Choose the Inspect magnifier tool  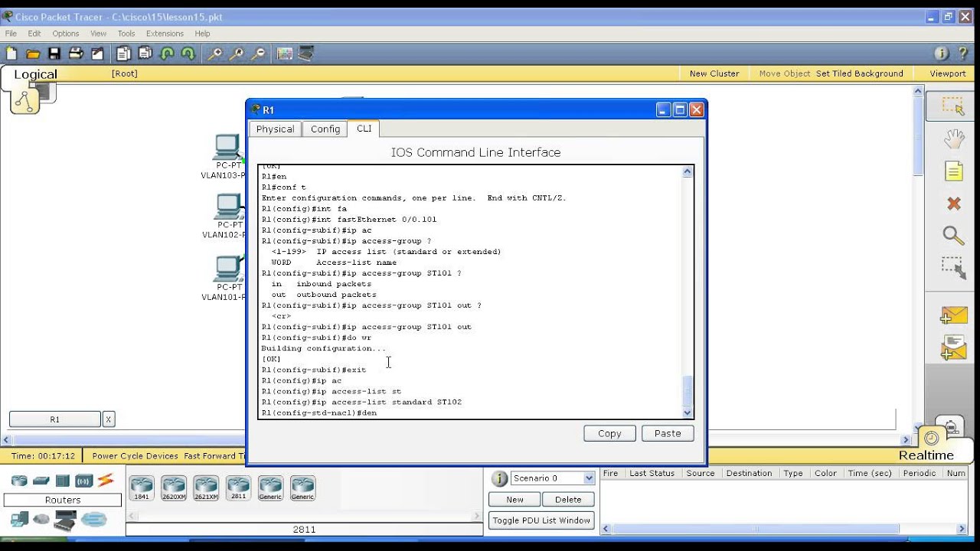(953, 236)
